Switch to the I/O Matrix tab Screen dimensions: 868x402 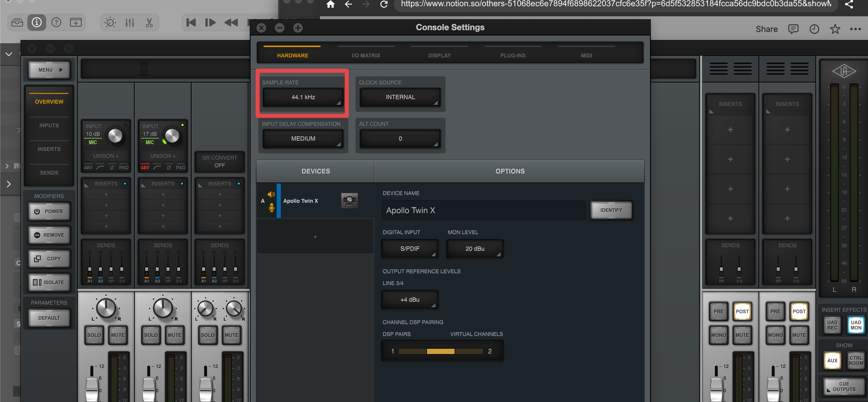[366, 55]
